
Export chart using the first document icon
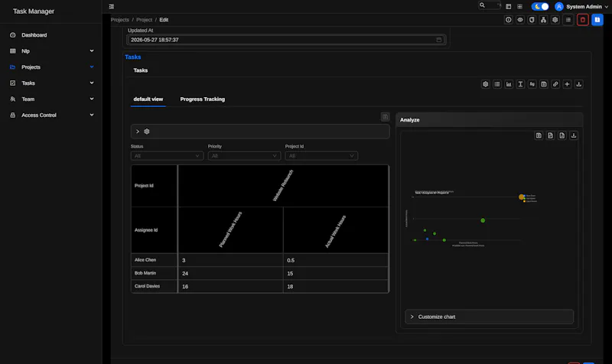click(550, 135)
